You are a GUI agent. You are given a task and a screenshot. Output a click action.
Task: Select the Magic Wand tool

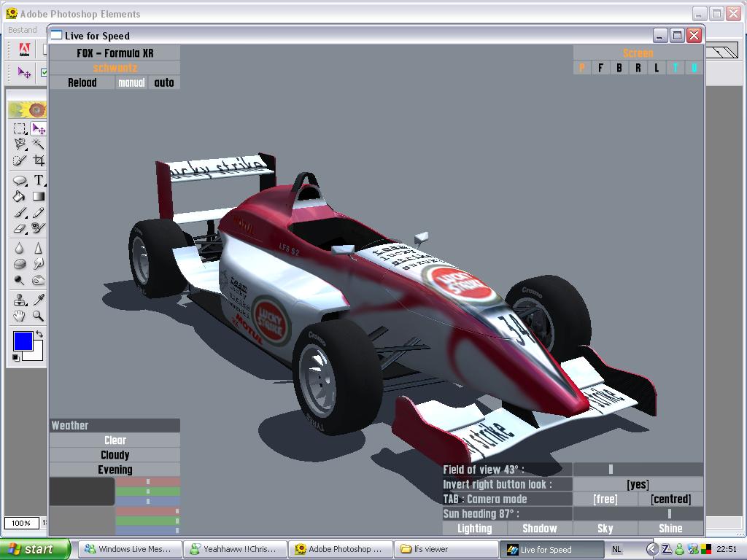pyautogui.click(x=38, y=144)
